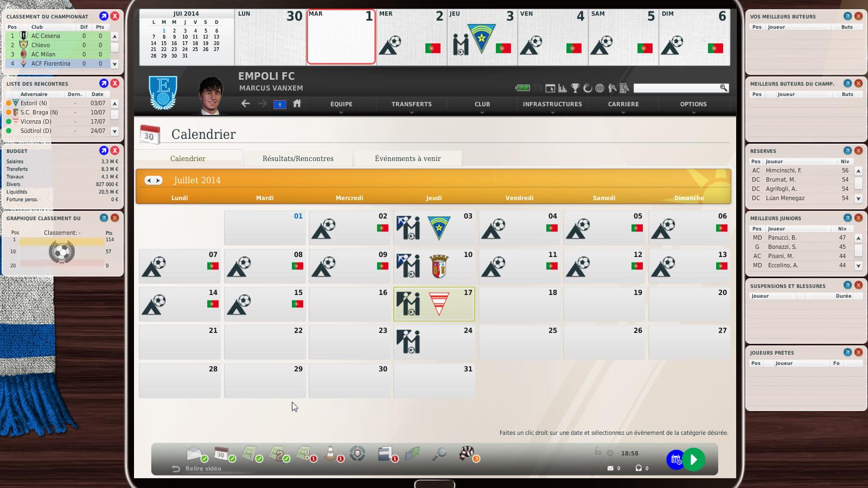Click the statistics bar chart icon in header

coord(563,88)
